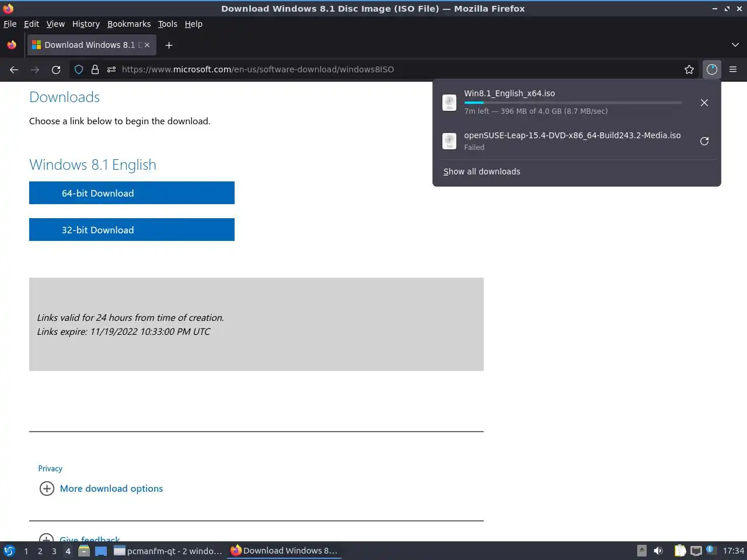Open the View menu
The width and height of the screenshot is (747, 560).
click(55, 24)
